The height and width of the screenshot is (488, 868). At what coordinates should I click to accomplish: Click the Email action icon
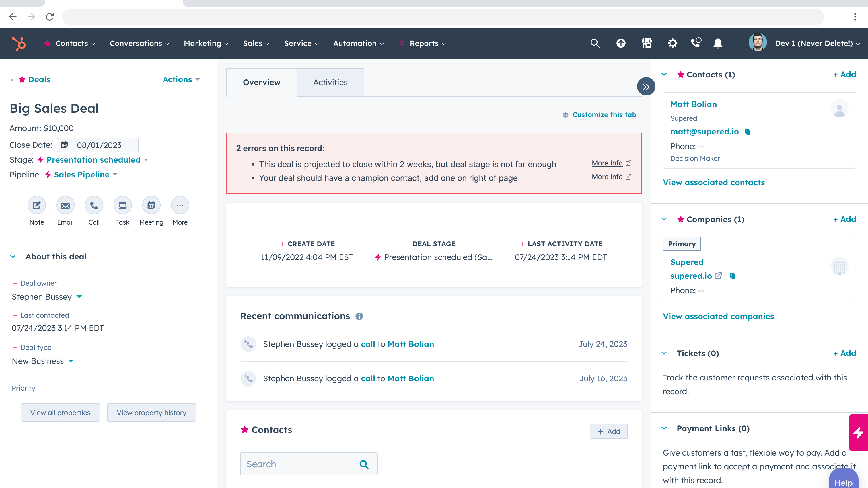tap(65, 205)
